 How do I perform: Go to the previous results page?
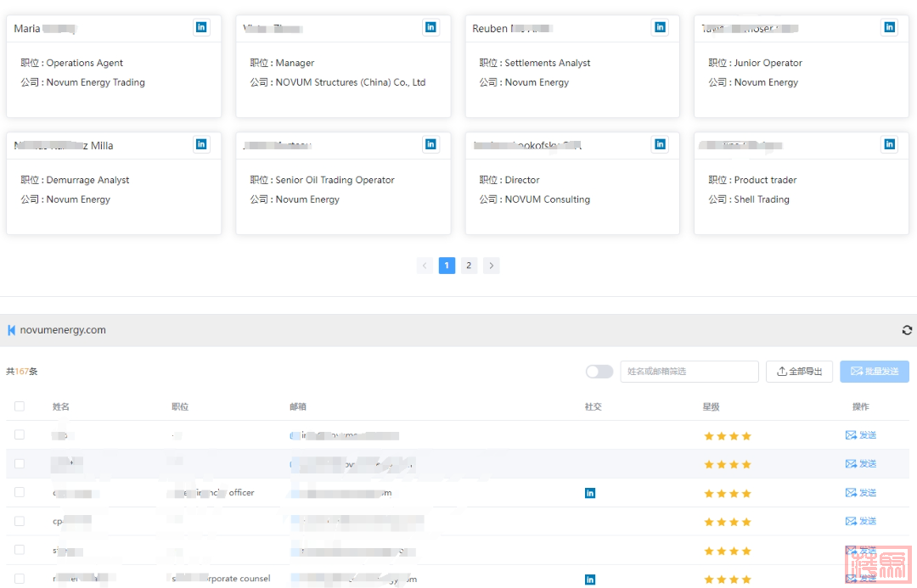pos(425,266)
